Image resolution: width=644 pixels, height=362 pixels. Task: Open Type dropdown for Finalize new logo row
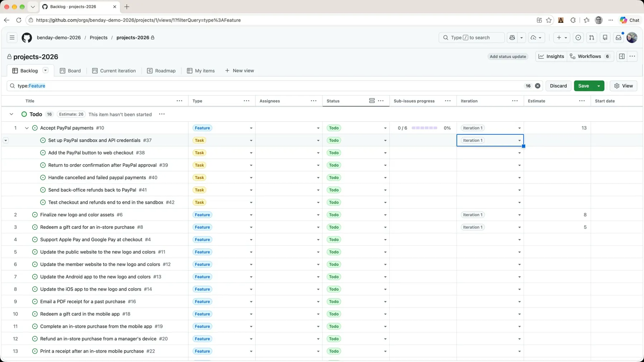coord(251,215)
